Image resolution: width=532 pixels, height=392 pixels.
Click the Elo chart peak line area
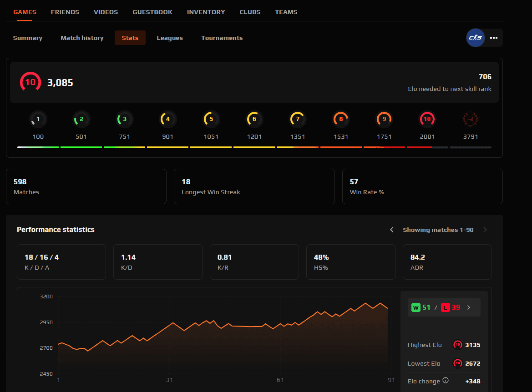(365, 303)
